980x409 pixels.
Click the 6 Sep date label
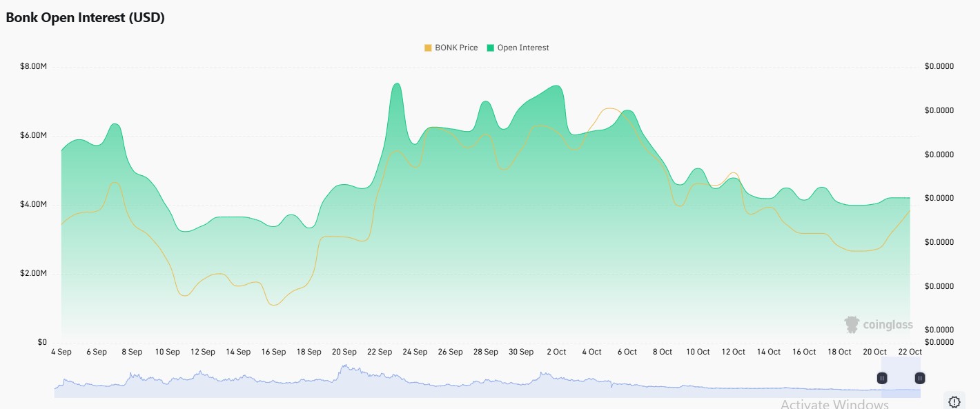[x=97, y=352]
